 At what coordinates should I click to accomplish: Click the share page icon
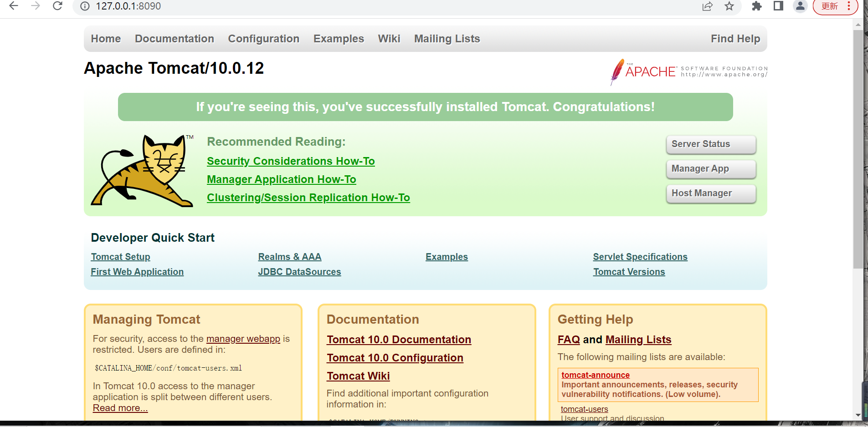[x=707, y=6]
